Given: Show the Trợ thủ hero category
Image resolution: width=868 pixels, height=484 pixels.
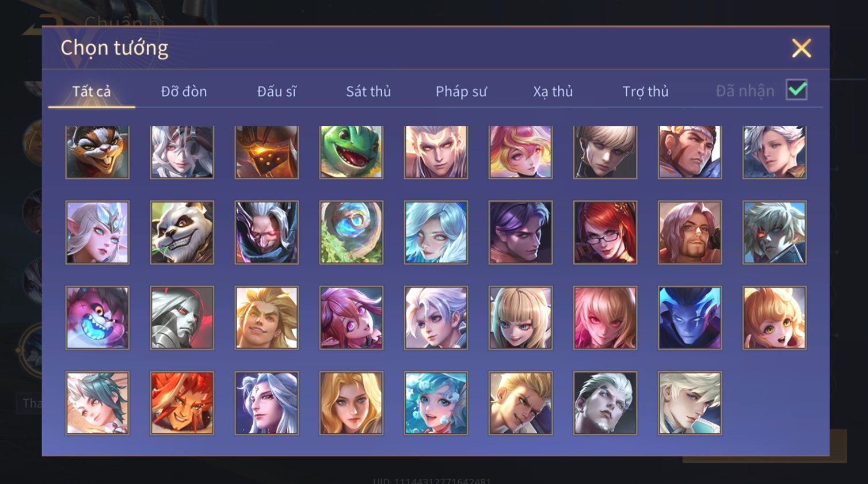Looking at the screenshot, I should point(645,91).
